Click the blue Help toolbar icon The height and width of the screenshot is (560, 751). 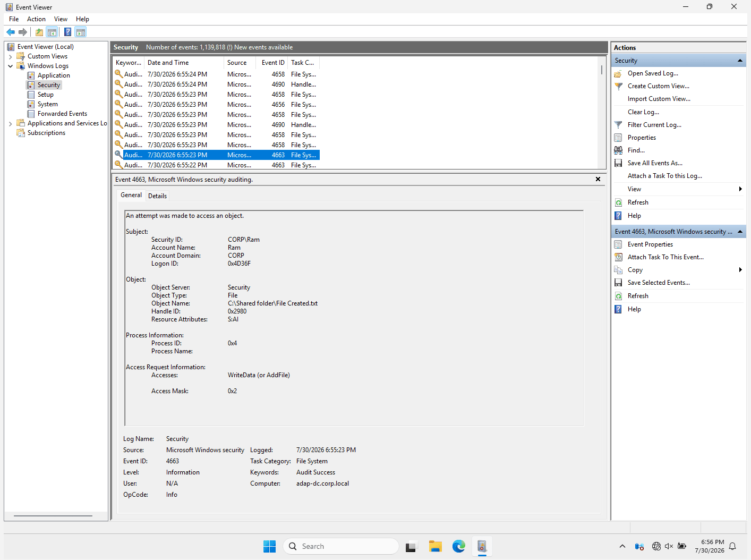click(68, 32)
